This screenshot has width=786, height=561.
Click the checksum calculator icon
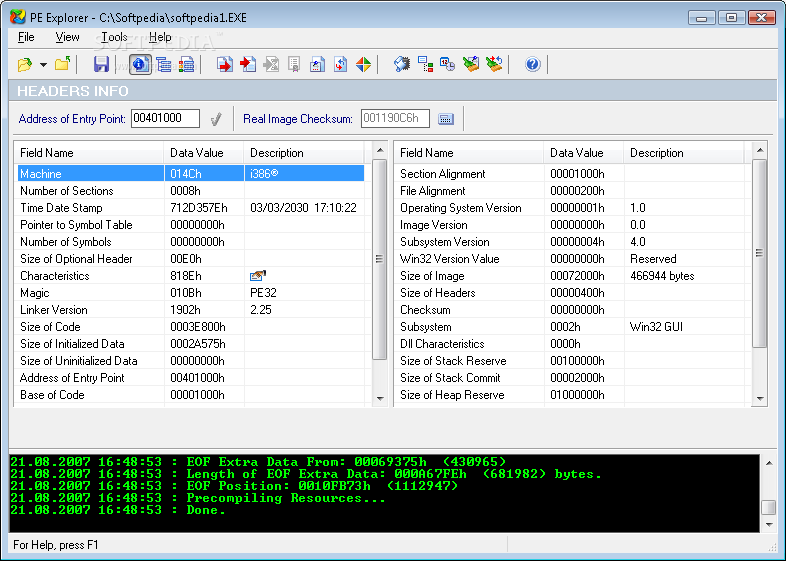pyautogui.click(x=446, y=119)
